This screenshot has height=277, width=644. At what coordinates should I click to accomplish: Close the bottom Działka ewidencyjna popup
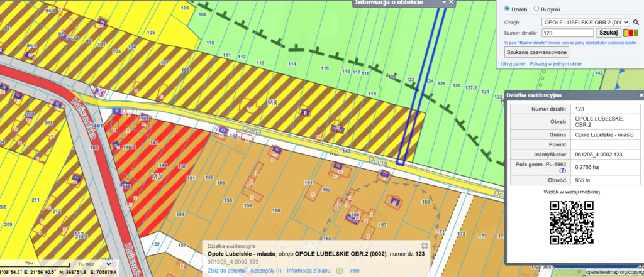pos(424,246)
